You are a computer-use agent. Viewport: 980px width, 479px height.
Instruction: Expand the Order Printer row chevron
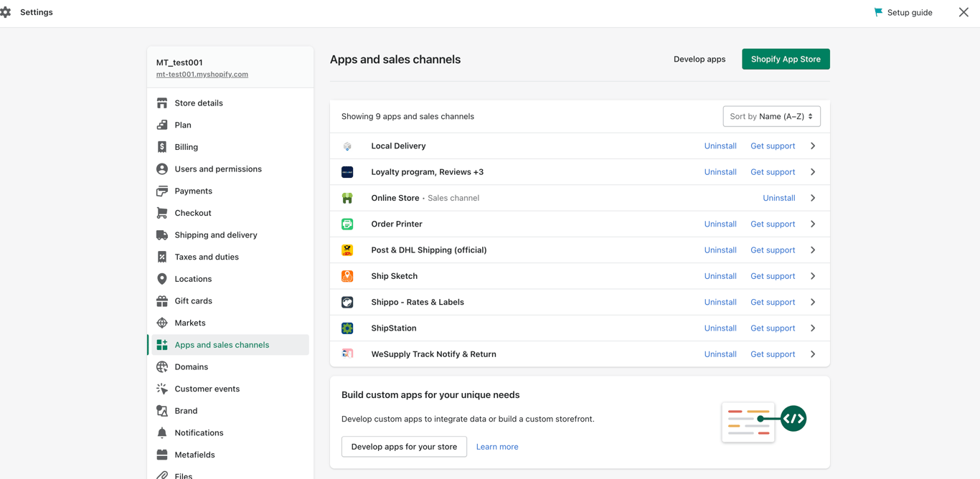pyautogui.click(x=813, y=224)
